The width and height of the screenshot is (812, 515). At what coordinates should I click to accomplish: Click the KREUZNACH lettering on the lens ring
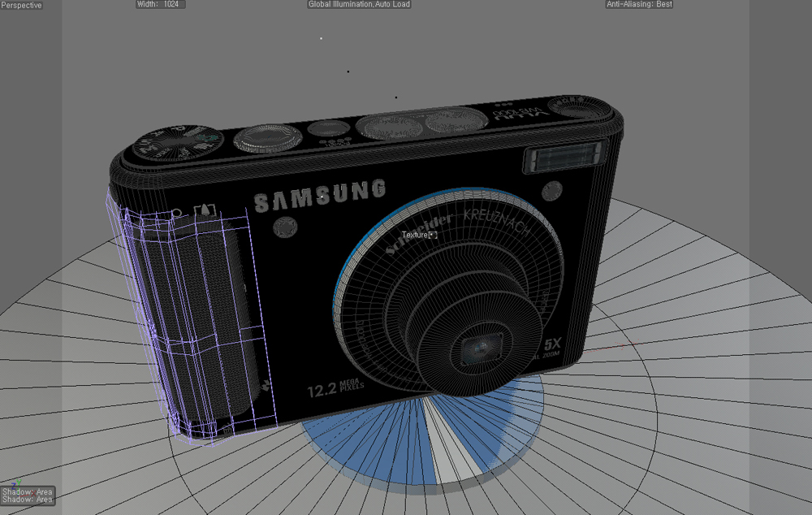(x=496, y=222)
